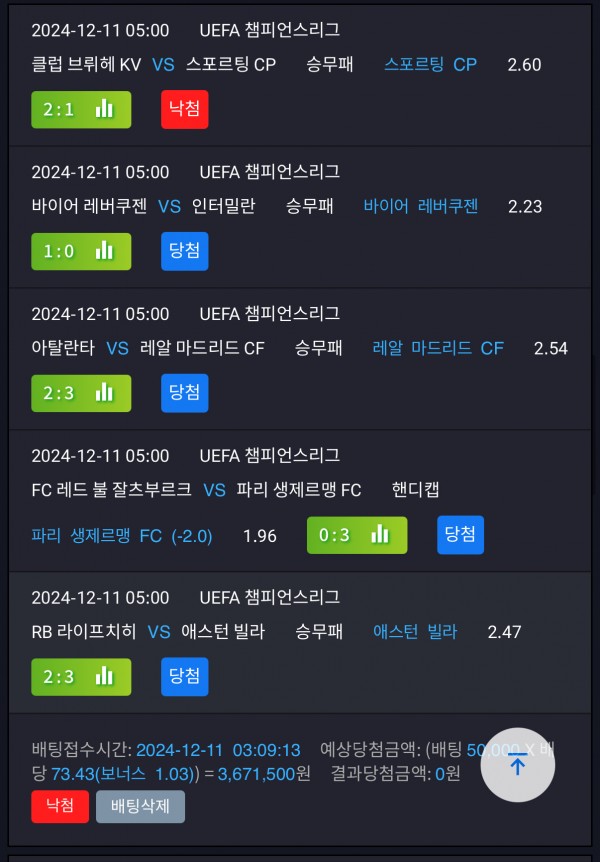The width and height of the screenshot is (600, 862).
Task: Select the 애스턴 빌라 pick link
Action: (415, 632)
